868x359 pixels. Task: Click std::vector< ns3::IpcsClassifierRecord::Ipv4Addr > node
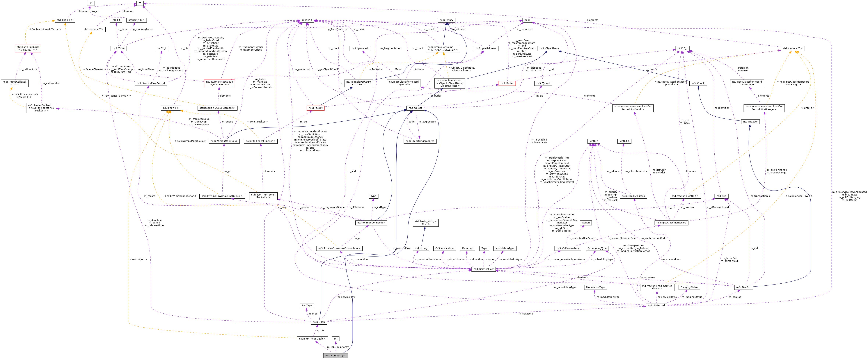tap(633, 108)
